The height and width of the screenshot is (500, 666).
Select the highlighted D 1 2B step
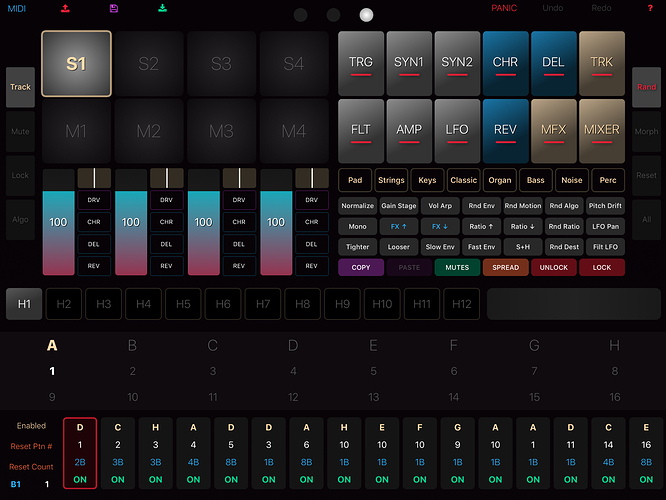[80, 453]
